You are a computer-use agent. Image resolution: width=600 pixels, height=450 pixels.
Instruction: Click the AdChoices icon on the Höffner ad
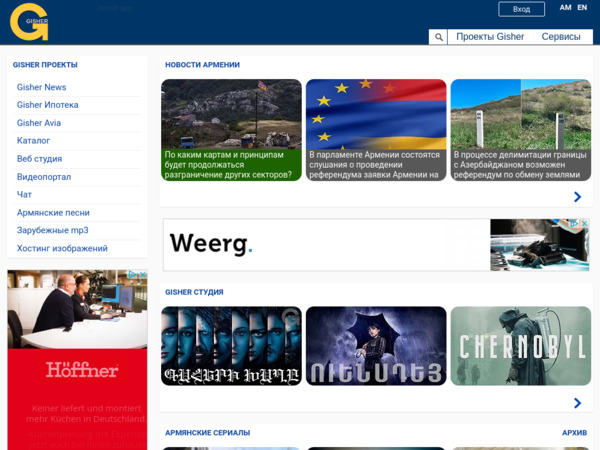tap(132, 274)
